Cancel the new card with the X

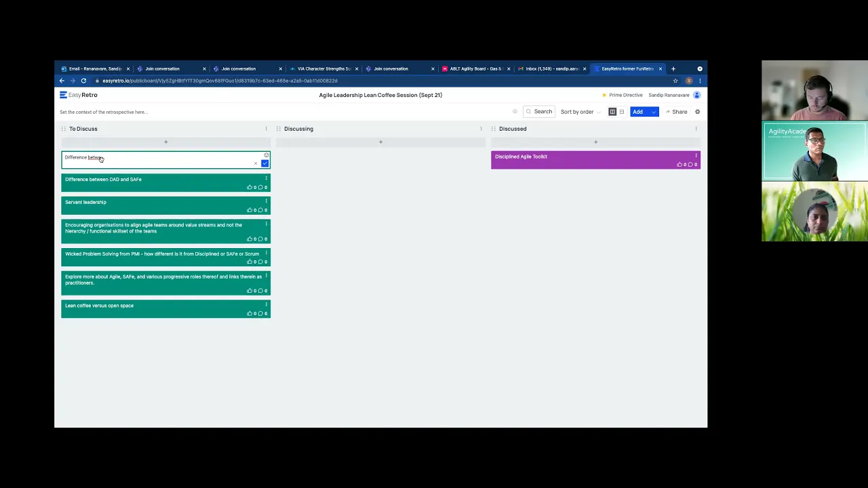(256, 163)
